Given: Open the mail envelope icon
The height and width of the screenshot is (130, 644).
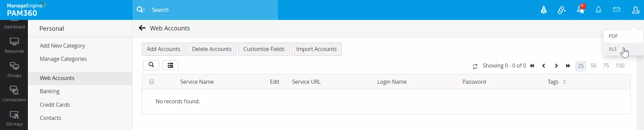Looking at the screenshot, I should (617, 10).
